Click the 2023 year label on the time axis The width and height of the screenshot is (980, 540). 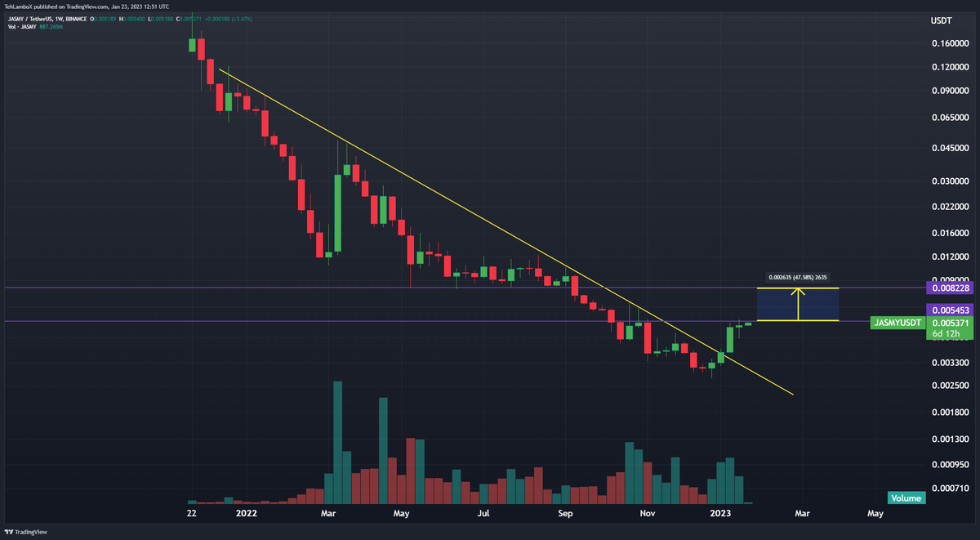[720, 514]
